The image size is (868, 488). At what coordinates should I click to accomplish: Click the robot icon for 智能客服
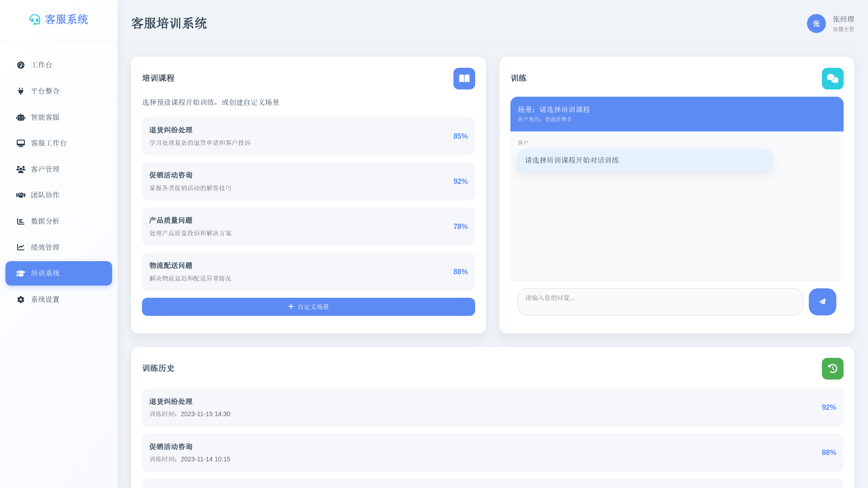pyautogui.click(x=21, y=117)
